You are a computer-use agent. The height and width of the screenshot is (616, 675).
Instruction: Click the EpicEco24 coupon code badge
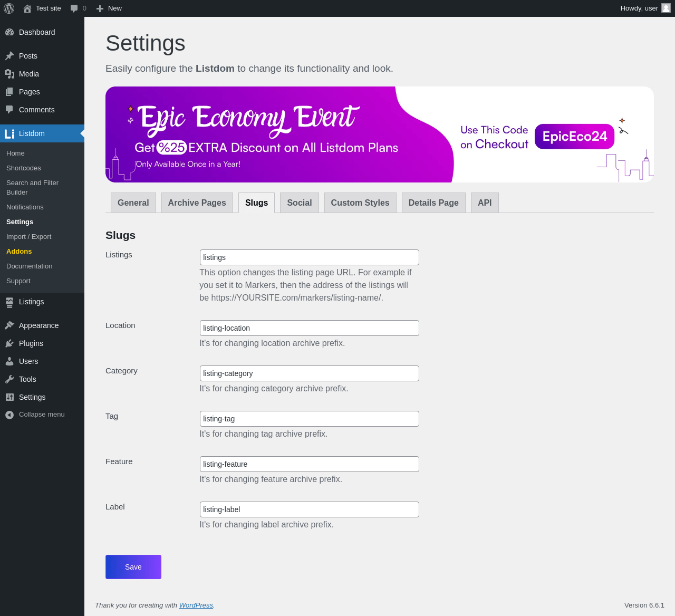click(575, 137)
